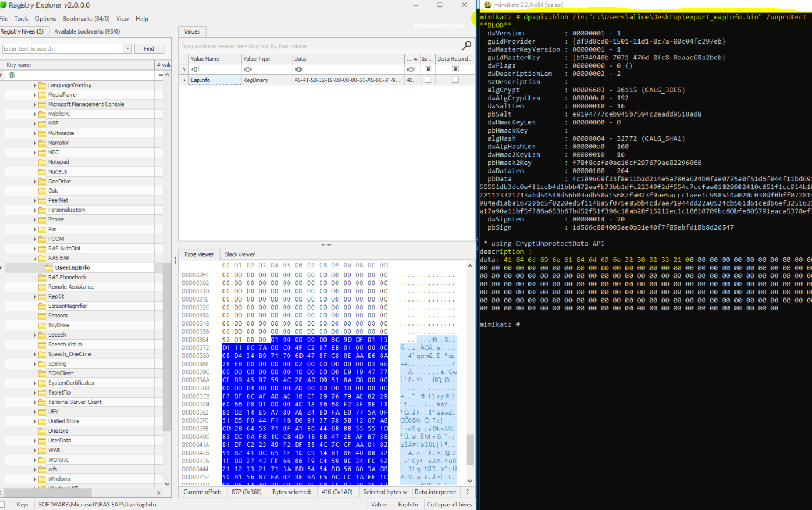
Task: Click the mimikatz prompt line
Action: click(500, 324)
